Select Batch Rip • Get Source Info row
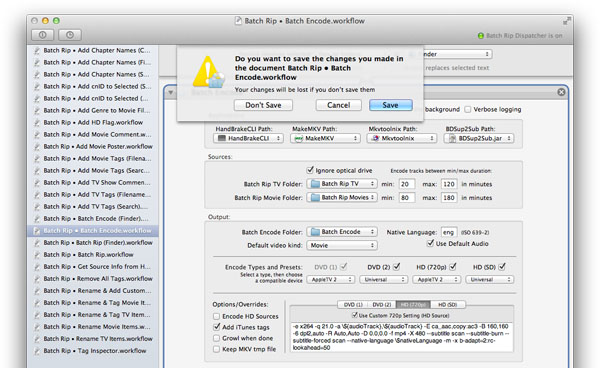The image size is (600, 368). pyautogui.click(x=93, y=267)
